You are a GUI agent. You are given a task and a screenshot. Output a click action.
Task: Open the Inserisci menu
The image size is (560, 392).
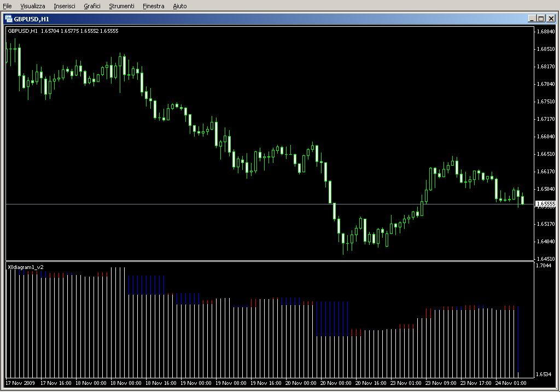coord(65,6)
